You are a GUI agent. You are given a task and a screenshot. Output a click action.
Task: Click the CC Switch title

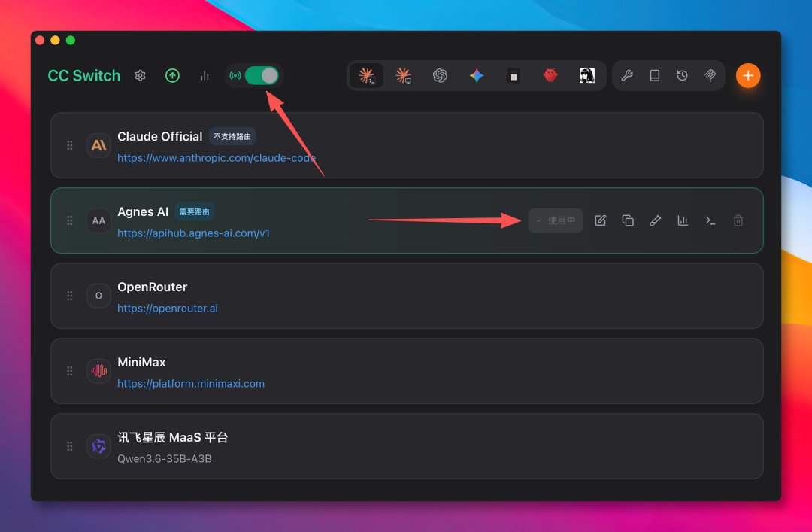(84, 76)
